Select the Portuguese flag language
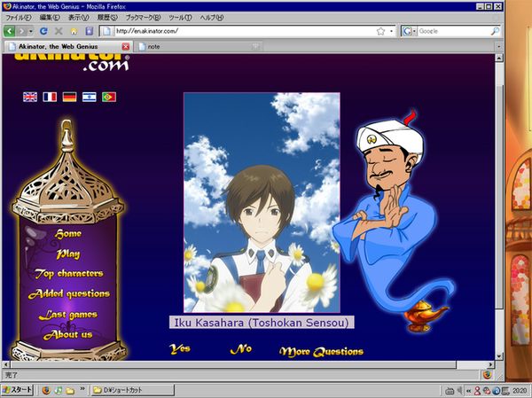The image size is (532, 398). [x=109, y=97]
